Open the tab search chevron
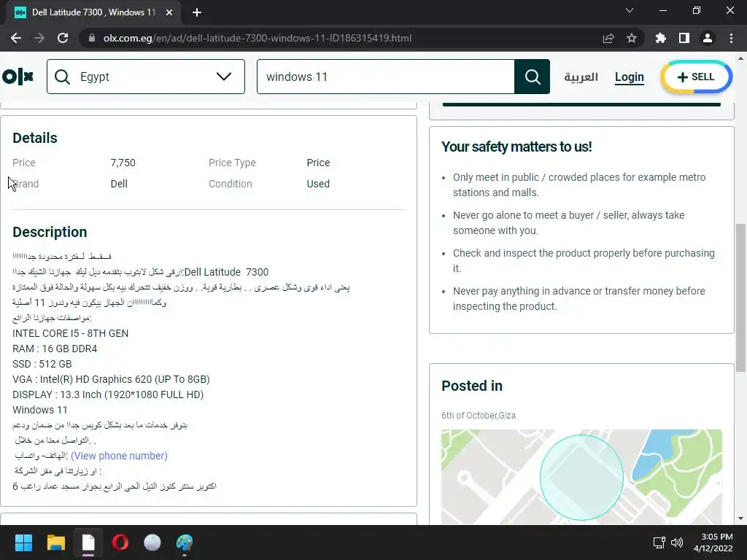This screenshot has width=747, height=560. coord(630,10)
